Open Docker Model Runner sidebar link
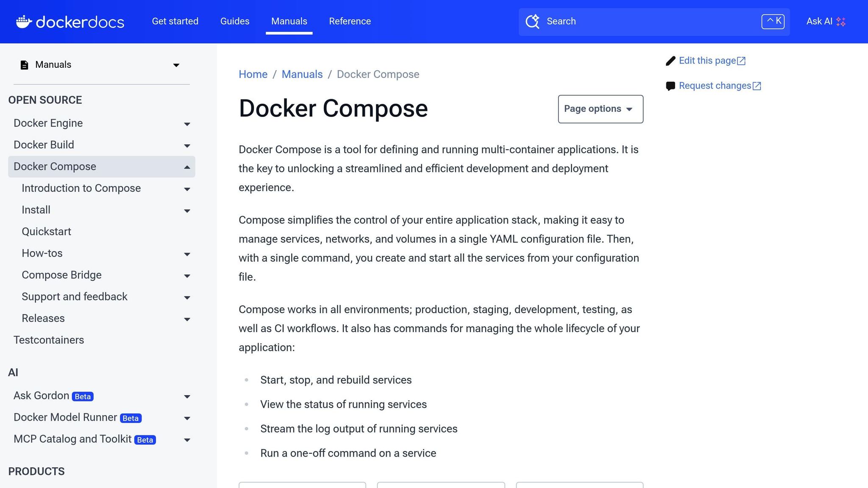The width and height of the screenshot is (868, 488). [x=65, y=417]
